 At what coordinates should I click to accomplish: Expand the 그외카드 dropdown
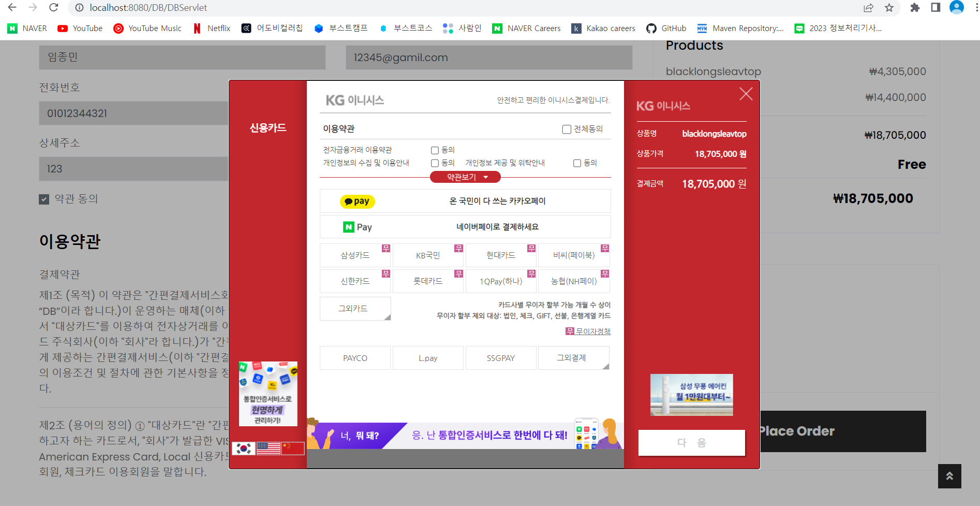click(x=355, y=309)
